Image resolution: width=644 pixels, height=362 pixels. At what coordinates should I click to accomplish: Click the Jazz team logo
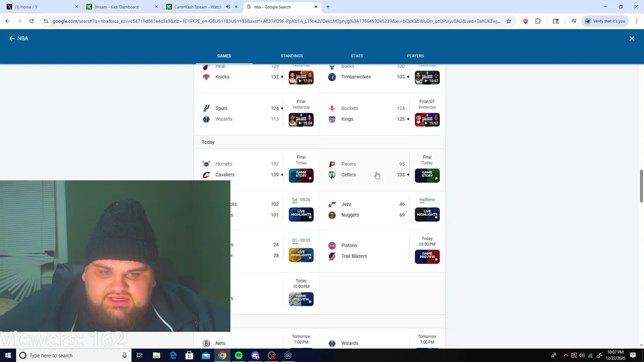(332, 204)
